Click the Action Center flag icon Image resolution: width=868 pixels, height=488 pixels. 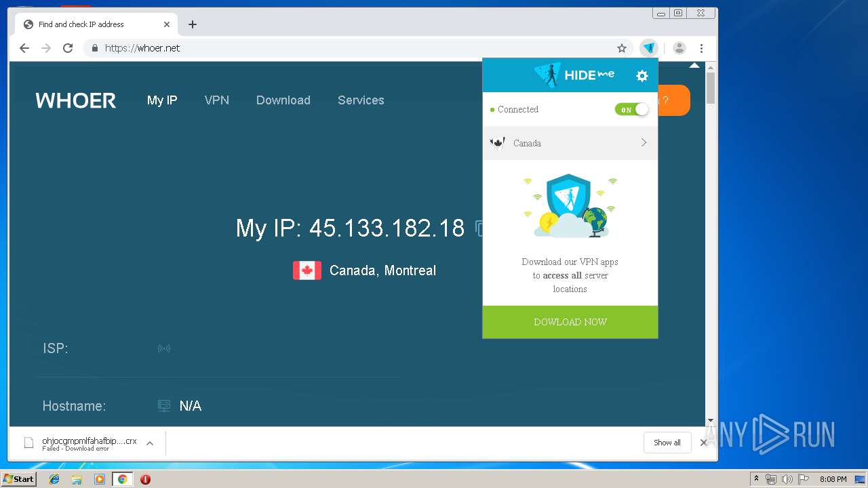(803, 479)
